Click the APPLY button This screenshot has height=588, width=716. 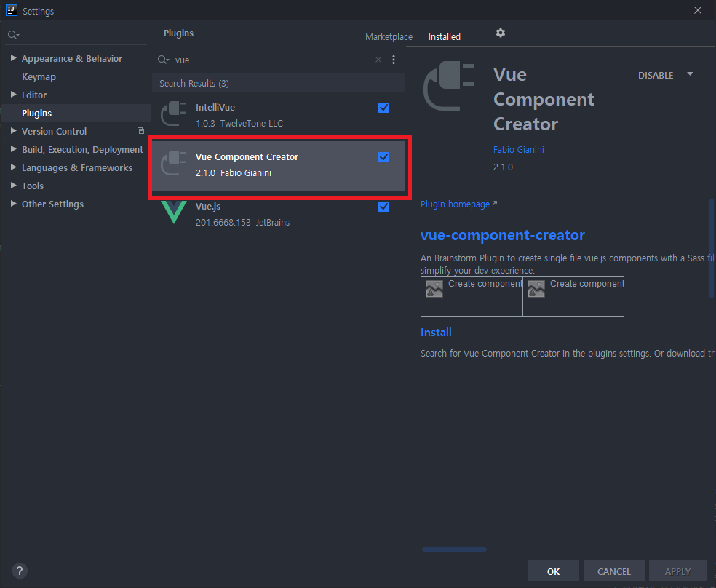tap(677, 571)
